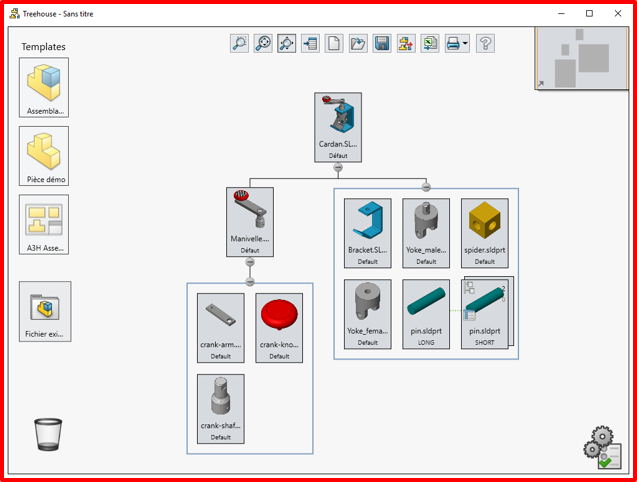Click the zoom to area magnifier icon
637x482 pixels.
click(x=239, y=43)
